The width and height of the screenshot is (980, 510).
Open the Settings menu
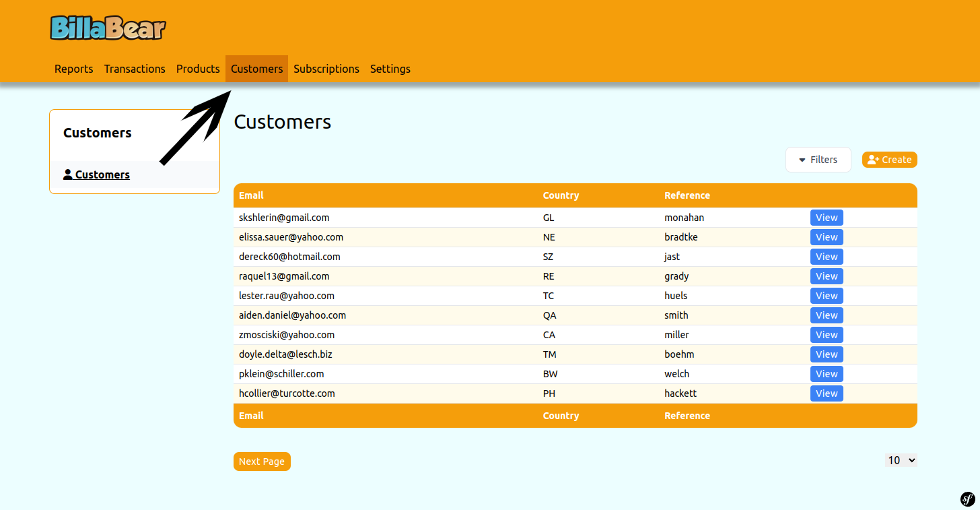click(390, 69)
